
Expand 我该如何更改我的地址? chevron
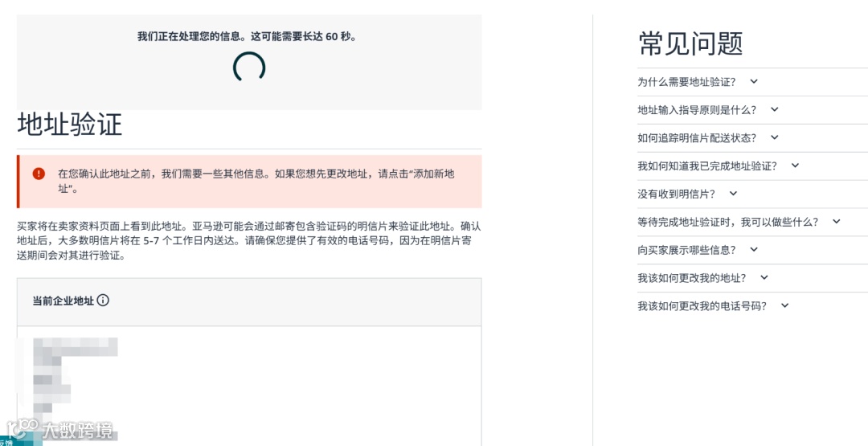tap(764, 277)
